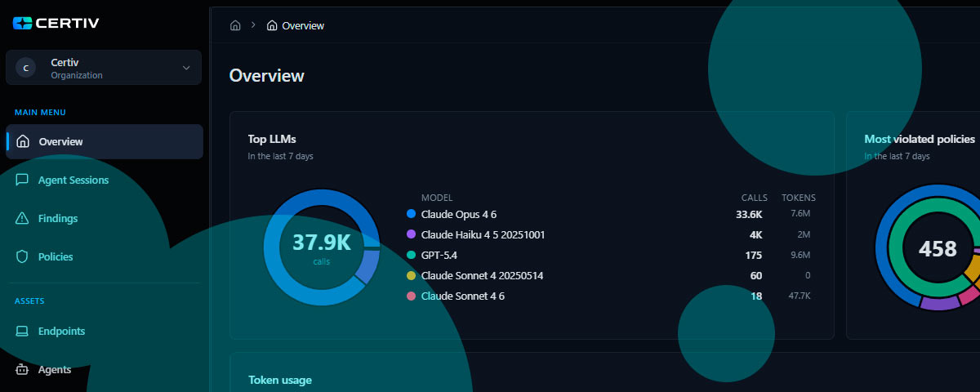Screen dimensions: 980x392
Task: Click the teal GPT-5.4 swatch dot
Action: [x=411, y=255]
